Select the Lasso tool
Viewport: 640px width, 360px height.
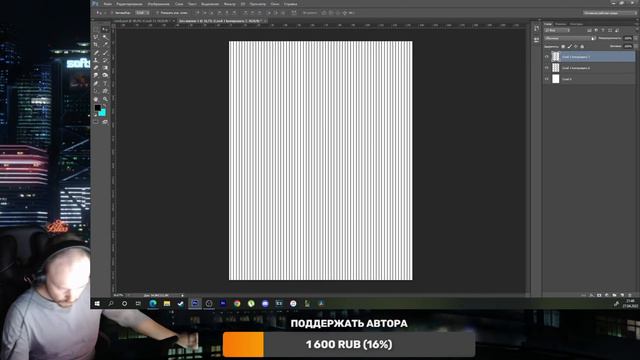coord(95,37)
